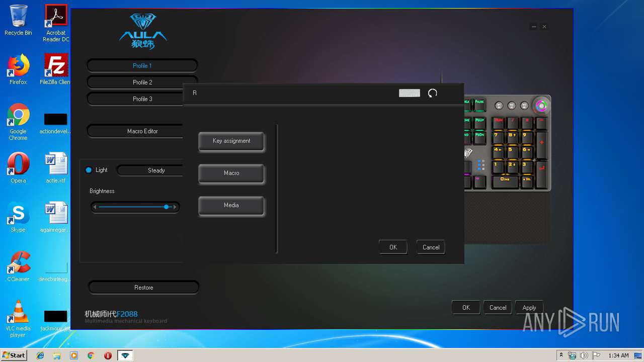Select Profile 1

tap(142, 66)
